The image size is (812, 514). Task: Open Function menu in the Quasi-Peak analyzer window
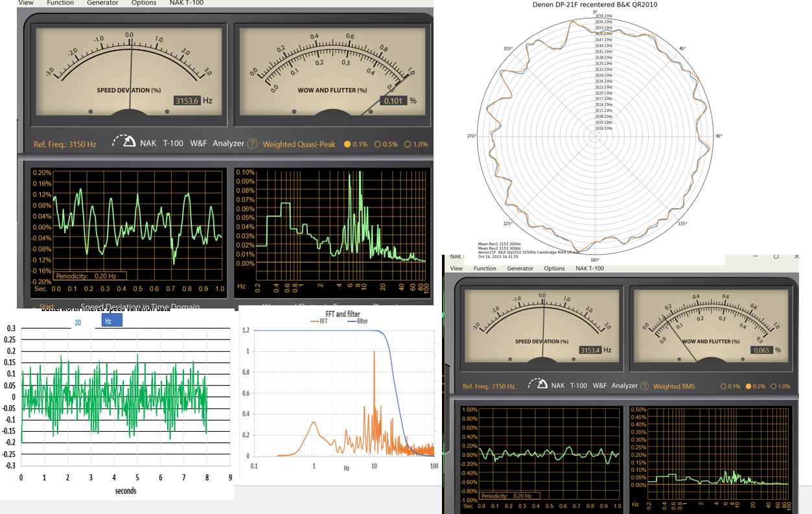pyautogui.click(x=60, y=3)
